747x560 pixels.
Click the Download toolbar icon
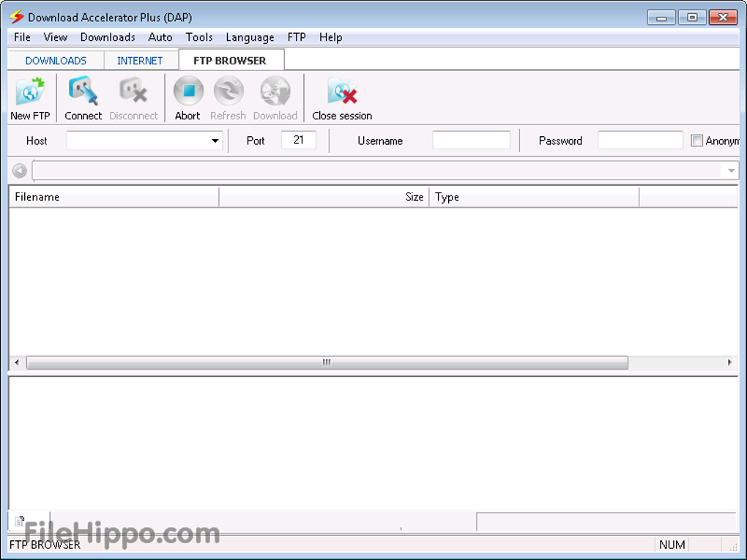coord(275,92)
